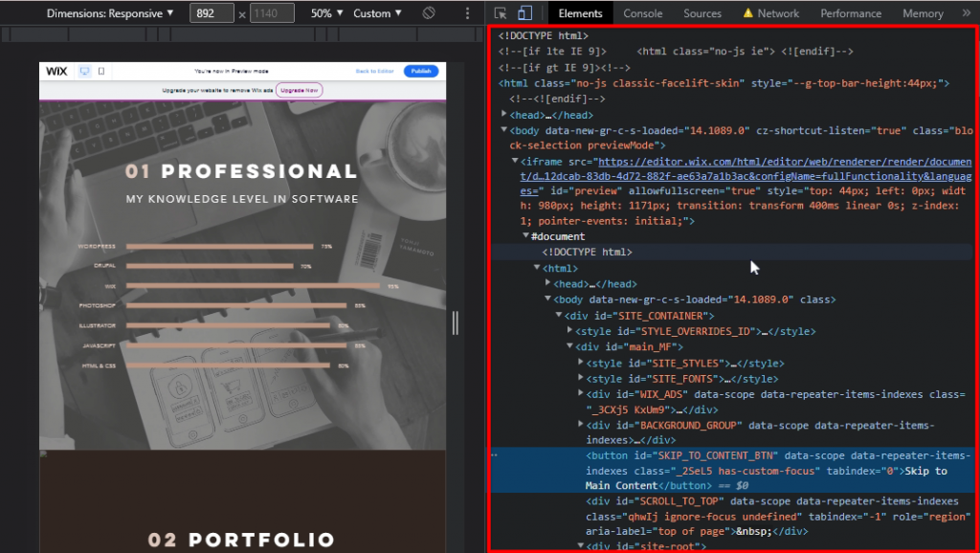Activate the inspect element picker icon
This screenshot has width=980, height=553.
click(x=501, y=12)
